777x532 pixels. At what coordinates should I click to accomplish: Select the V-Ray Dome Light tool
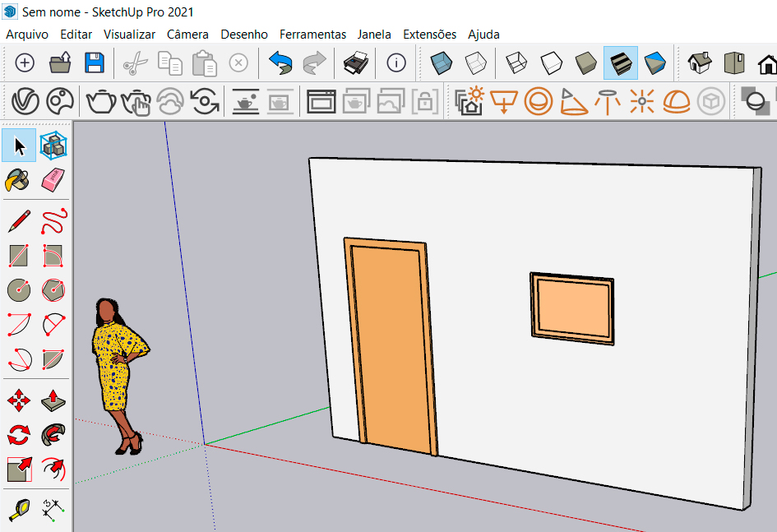[677, 101]
